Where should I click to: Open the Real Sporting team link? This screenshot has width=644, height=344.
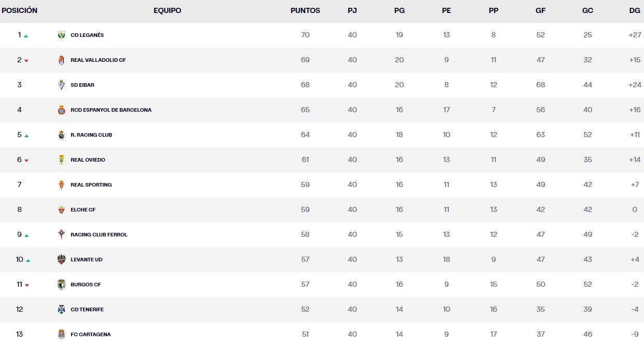pos(91,185)
